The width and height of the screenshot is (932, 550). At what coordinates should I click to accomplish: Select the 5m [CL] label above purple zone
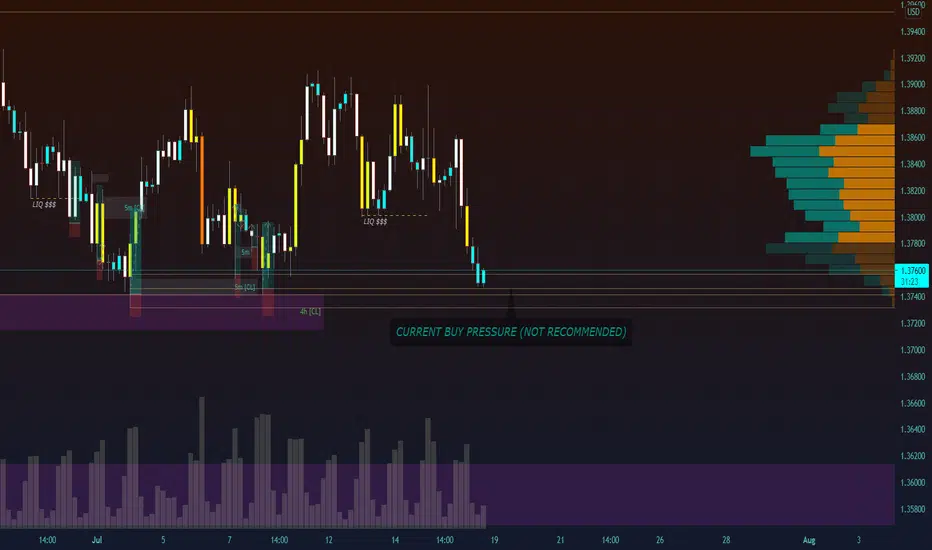click(x=244, y=287)
